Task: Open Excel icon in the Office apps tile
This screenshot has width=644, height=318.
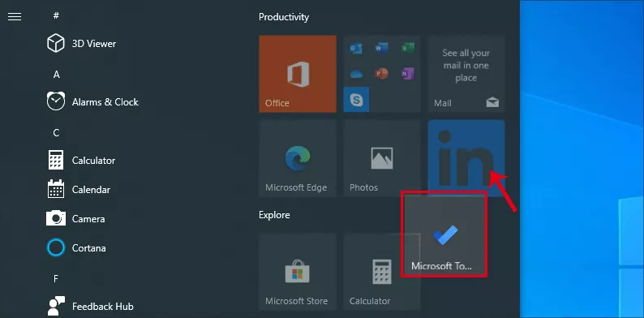Action: click(x=408, y=49)
